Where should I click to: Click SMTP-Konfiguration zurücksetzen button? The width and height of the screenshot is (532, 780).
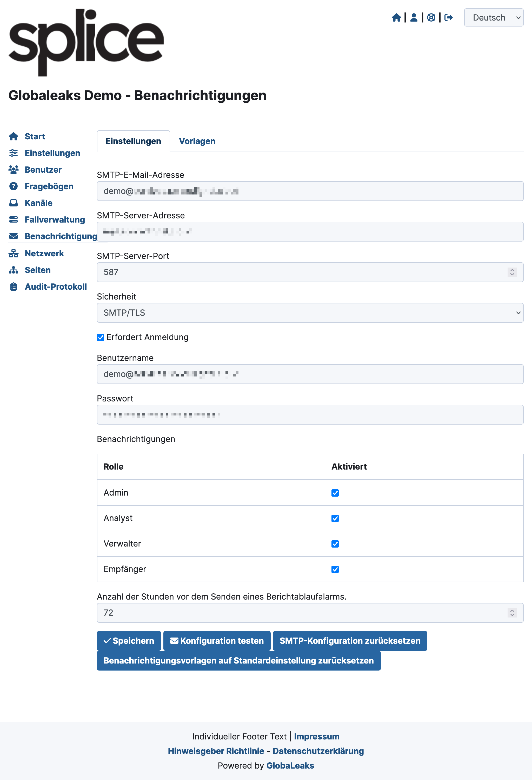350,641
